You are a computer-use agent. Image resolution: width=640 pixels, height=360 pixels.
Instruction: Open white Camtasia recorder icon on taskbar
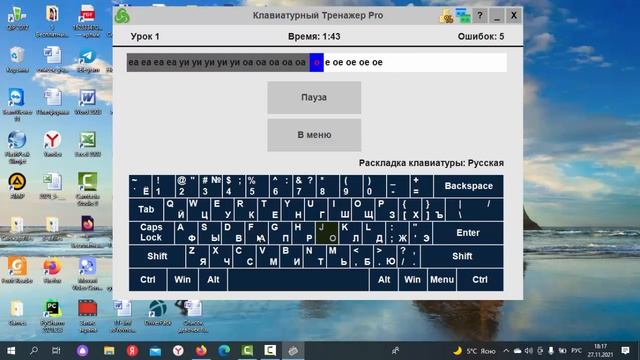(270, 351)
